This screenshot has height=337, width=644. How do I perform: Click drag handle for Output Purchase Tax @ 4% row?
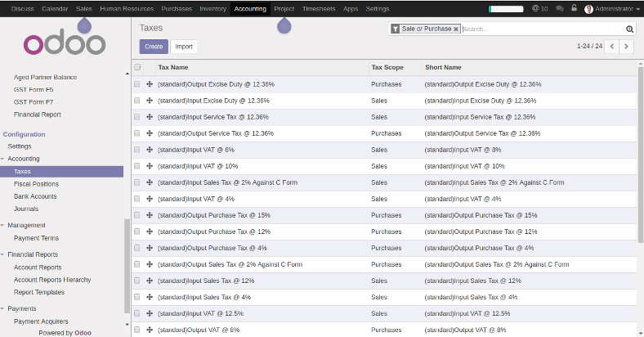pos(150,248)
